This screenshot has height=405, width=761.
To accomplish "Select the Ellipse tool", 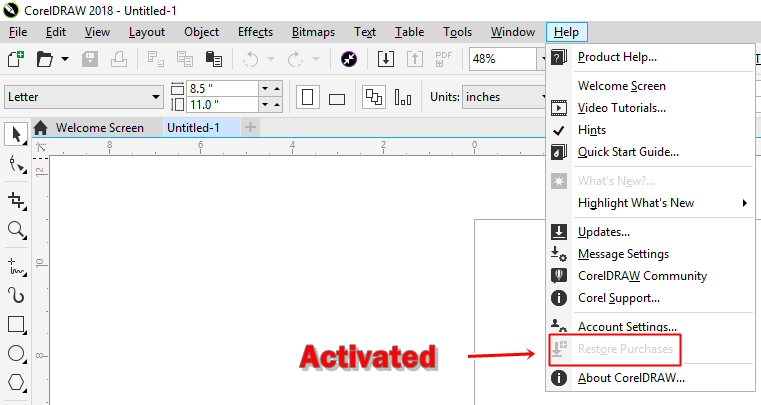I will click(x=17, y=353).
